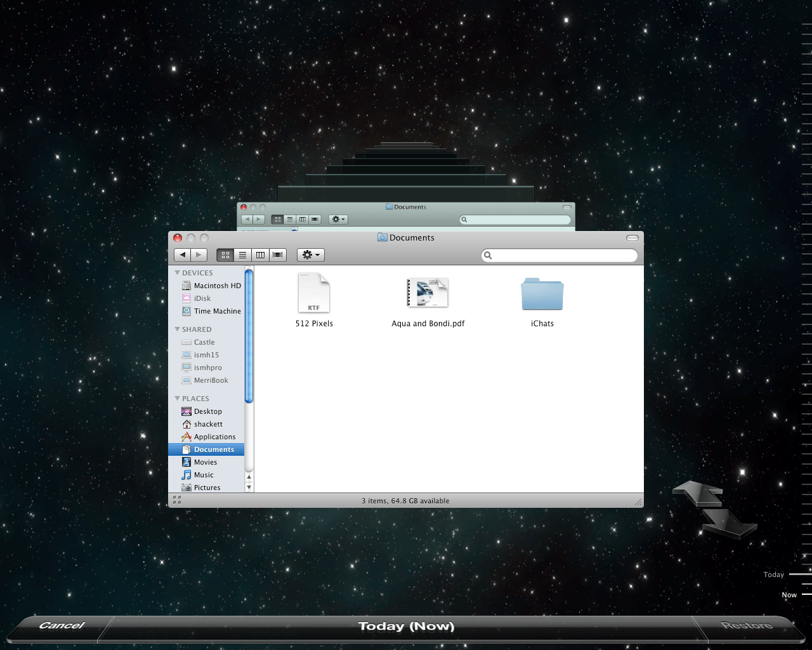Click the search field in rear Documents window

(x=515, y=220)
